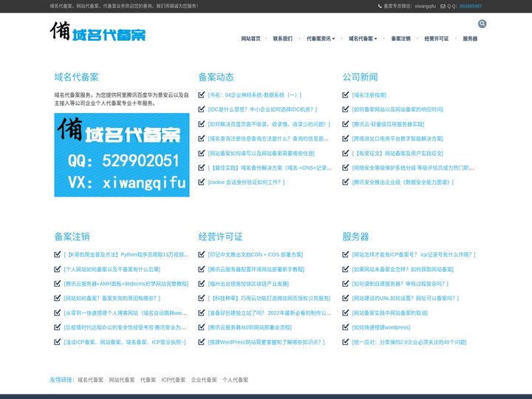Open article 【K哥的爬虫普及方法】Python程序员爬取13万视频

126,254
